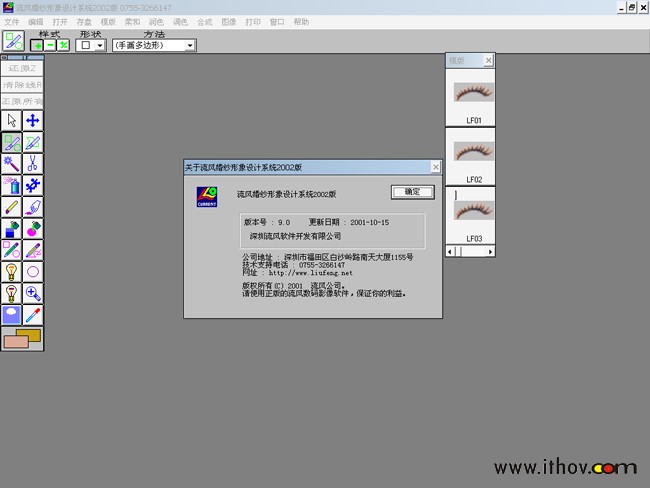Select the finger smudge tool
Image resolution: width=650 pixels, height=488 pixels.
pyautogui.click(x=33, y=207)
